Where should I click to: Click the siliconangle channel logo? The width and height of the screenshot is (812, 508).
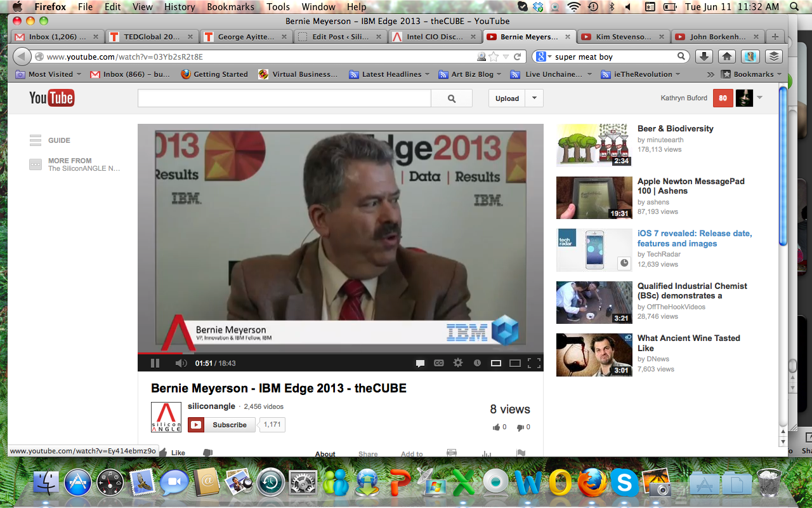click(x=166, y=417)
